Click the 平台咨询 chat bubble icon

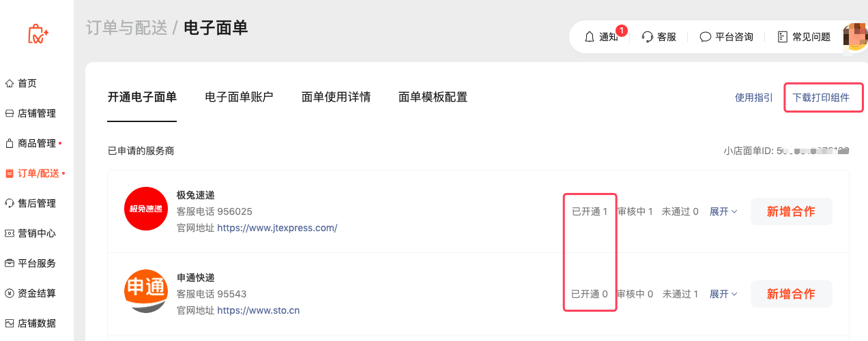point(706,37)
